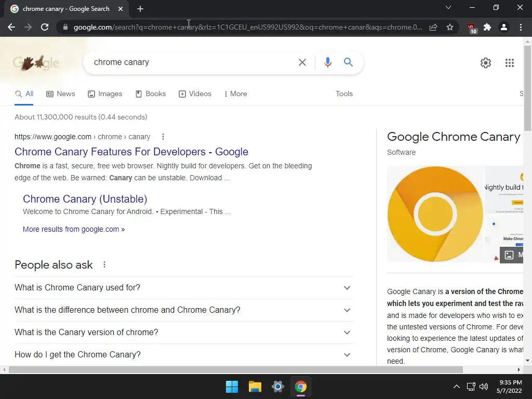The width and height of the screenshot is (532, 399).
Task: Open the Extensions puzzle-piece menu
Action: point(487,27)
